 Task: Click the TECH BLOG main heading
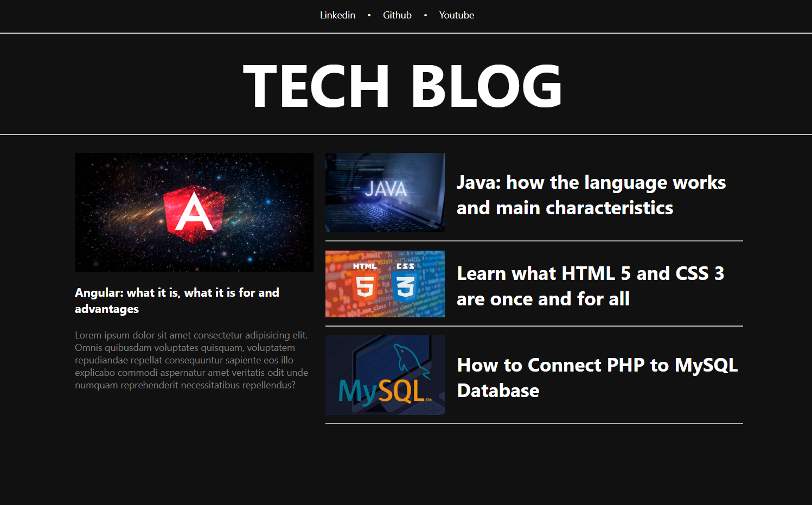click(402, 86)
